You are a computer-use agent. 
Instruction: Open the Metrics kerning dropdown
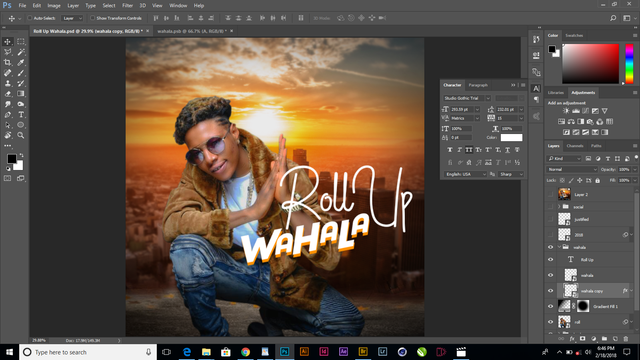(x=465, y=118)
